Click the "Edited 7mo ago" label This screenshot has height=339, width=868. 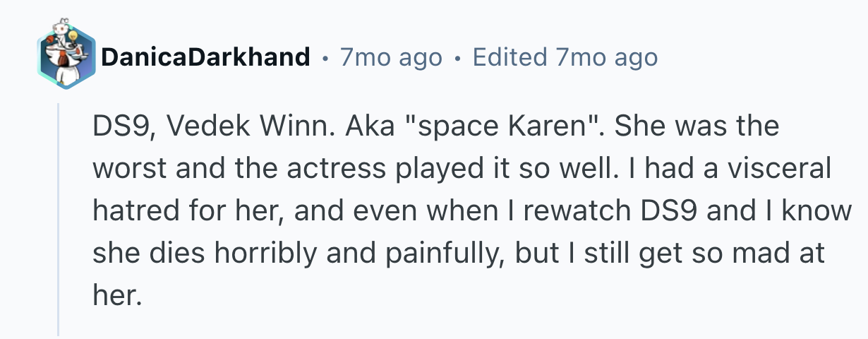[565, 57]
